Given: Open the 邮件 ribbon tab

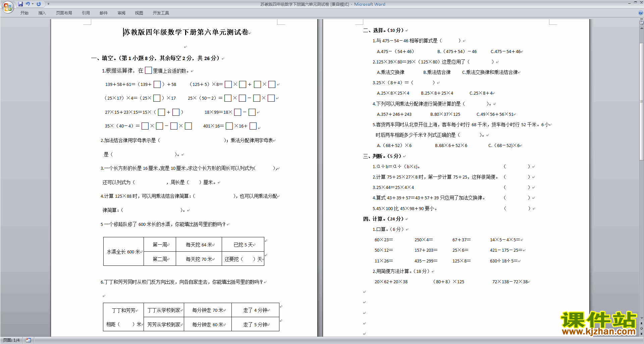Looking at the screenshot, I should click(x=104, y=13).
